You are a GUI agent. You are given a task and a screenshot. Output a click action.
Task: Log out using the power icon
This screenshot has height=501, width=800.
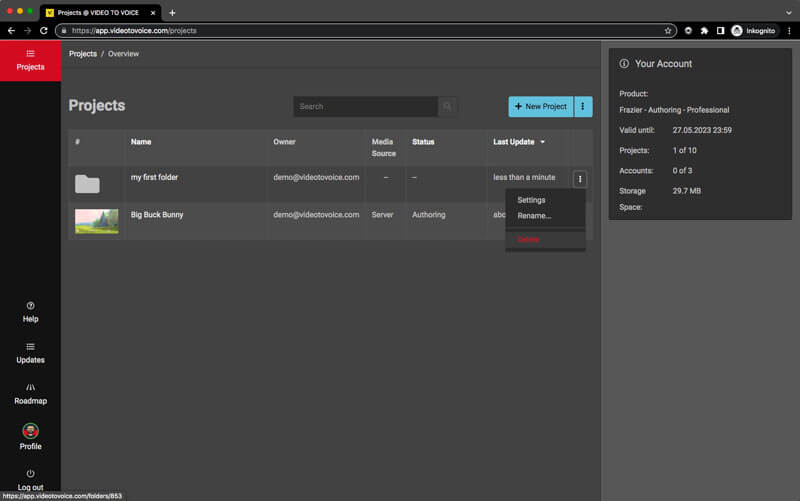30,479
